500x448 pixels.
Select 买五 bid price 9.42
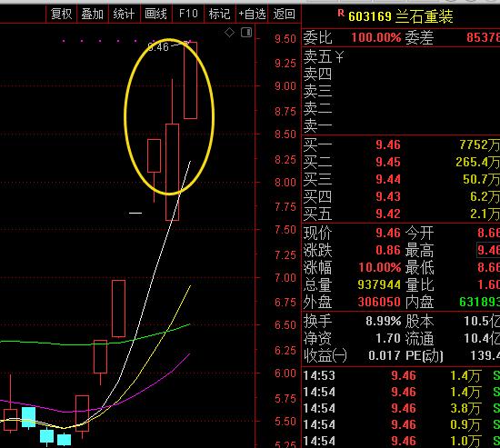point(388,214)
